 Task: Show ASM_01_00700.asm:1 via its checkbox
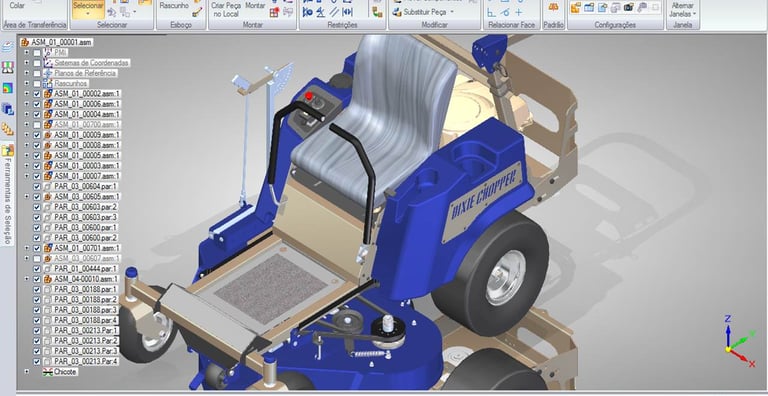[x=37, y=124]
